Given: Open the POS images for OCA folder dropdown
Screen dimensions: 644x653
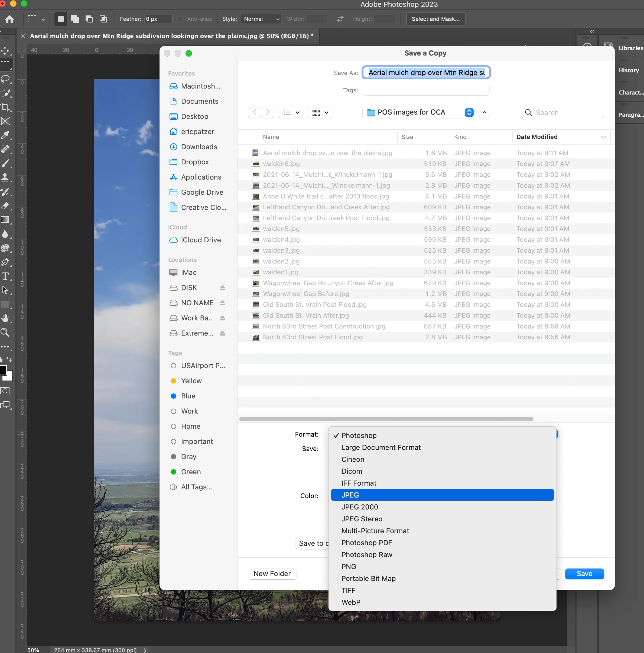Looking at the screenshot, I should point(419,112).
